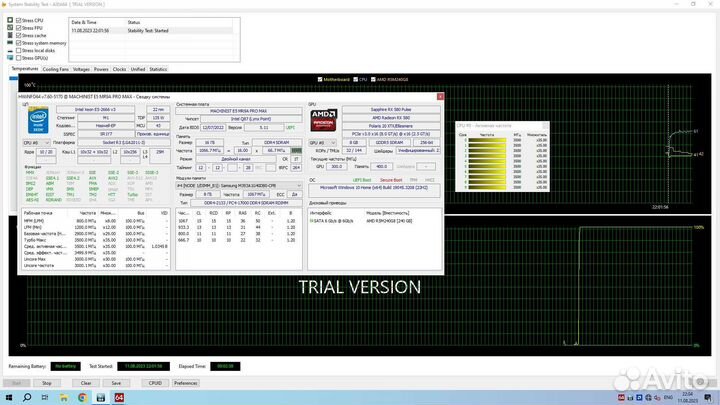This screenshot has width=720, height=405.
Task: Open File Explorer from the taskbar
Action: click(64, 398)
